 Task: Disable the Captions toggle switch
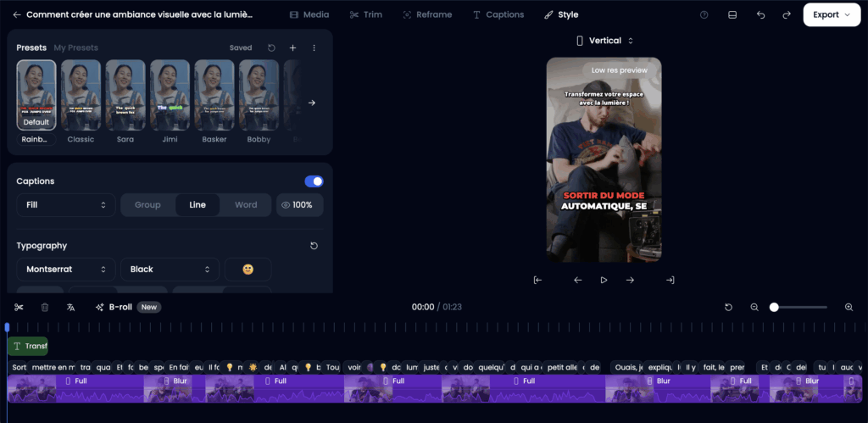pyautogui.click(x=314, y=181)
